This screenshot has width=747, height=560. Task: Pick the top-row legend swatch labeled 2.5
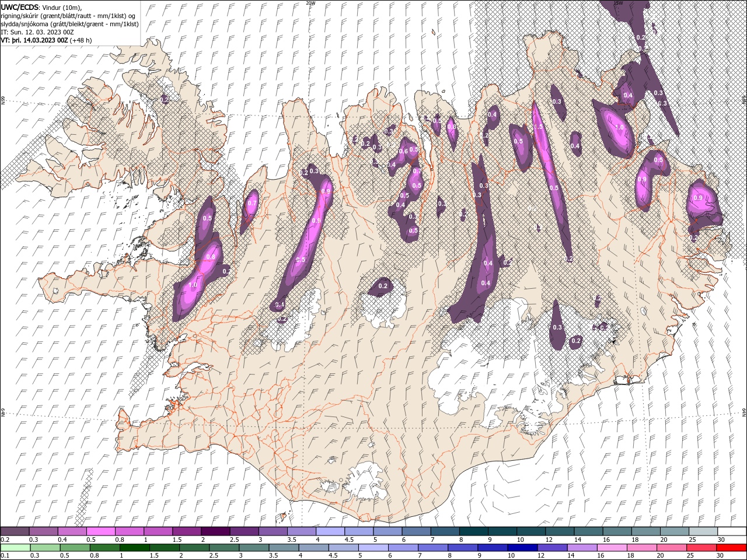pos(245,531)
